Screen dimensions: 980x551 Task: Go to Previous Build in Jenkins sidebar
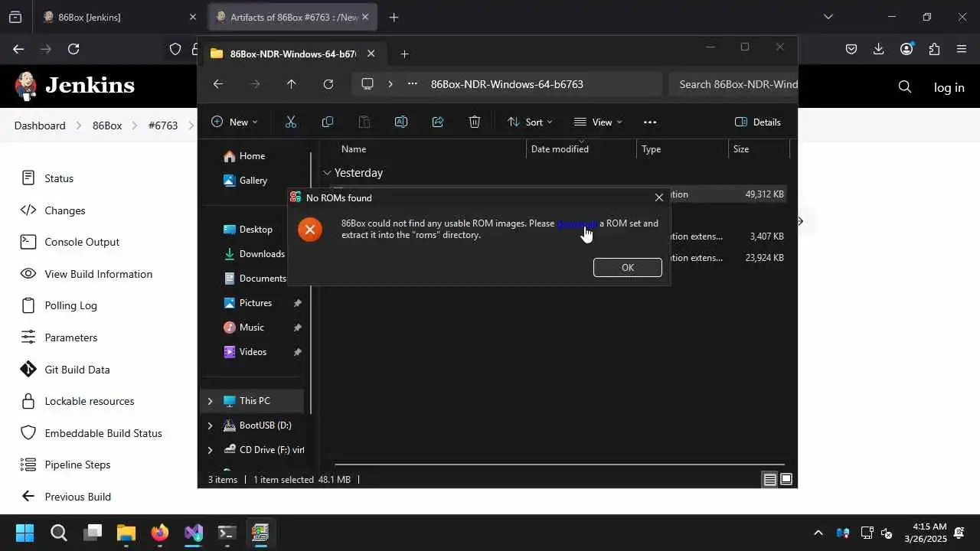pyautogui.click(x=77, y=497)
